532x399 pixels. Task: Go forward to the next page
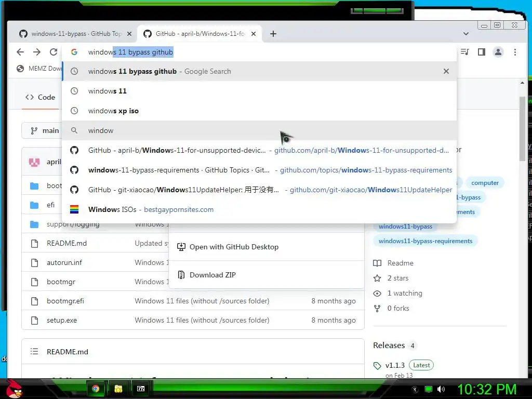tap(37, 52)
